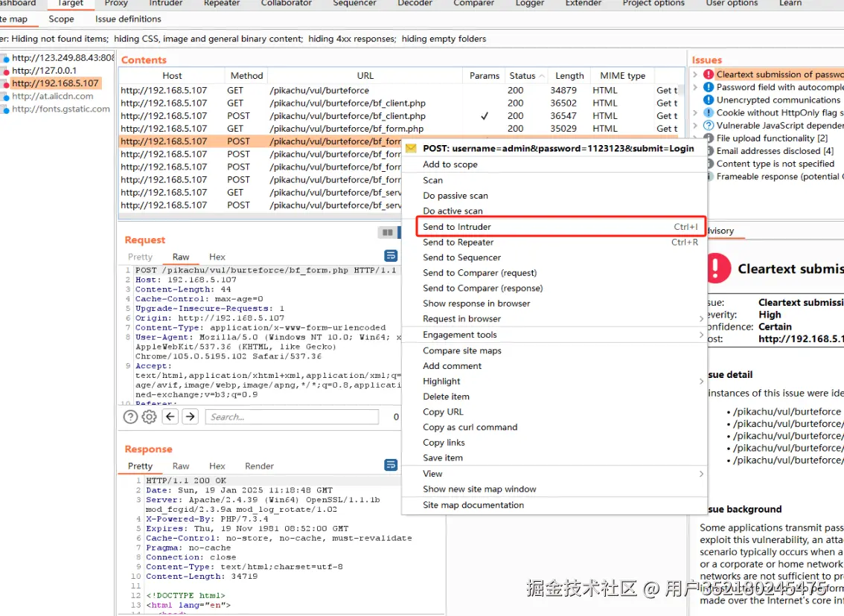Open Issue definitions sub-tab

[128, 19]
